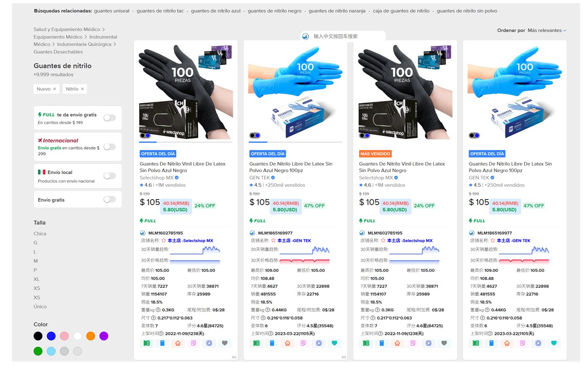Go to Salud y Equipamiento Médico breadcrumb
The image size is (588, 368).
[x=67, y=29]
